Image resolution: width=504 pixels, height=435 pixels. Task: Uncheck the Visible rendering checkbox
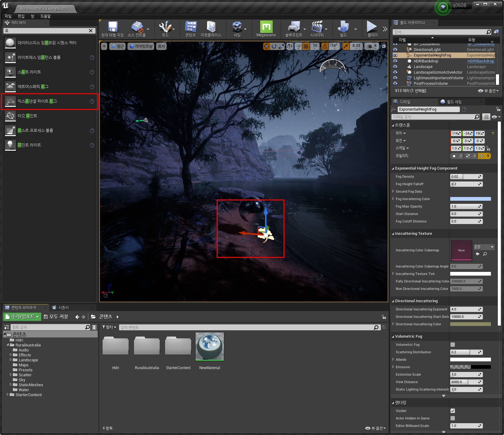pos(453,411)
